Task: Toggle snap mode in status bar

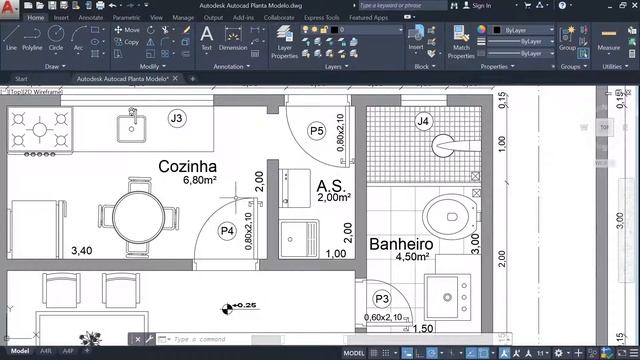Action: pyautogui.click(x=385, y=353)
